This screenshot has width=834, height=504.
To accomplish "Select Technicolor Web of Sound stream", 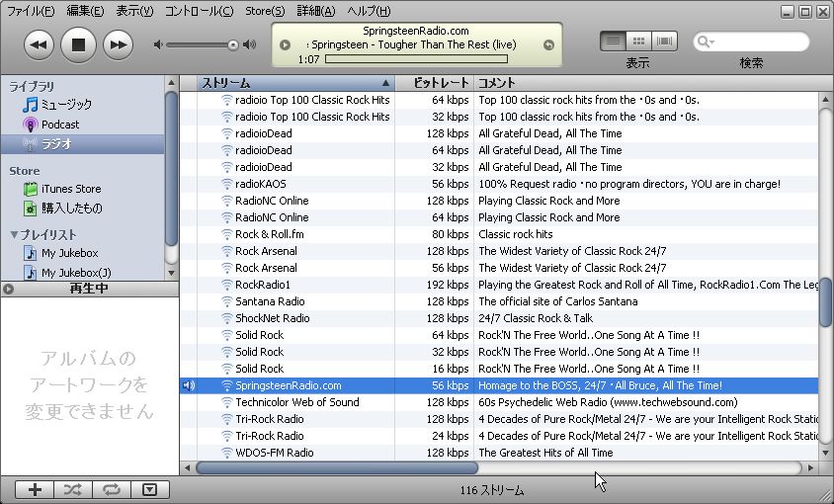I will (499, 402).
